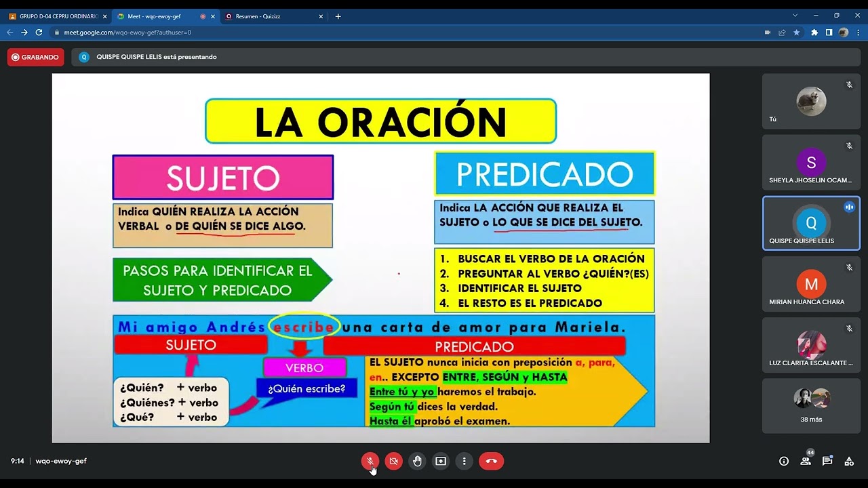Open Chrome three-dot menu
Image resolution: width=868 pixels, height=488 pixels.
(859, 32)
